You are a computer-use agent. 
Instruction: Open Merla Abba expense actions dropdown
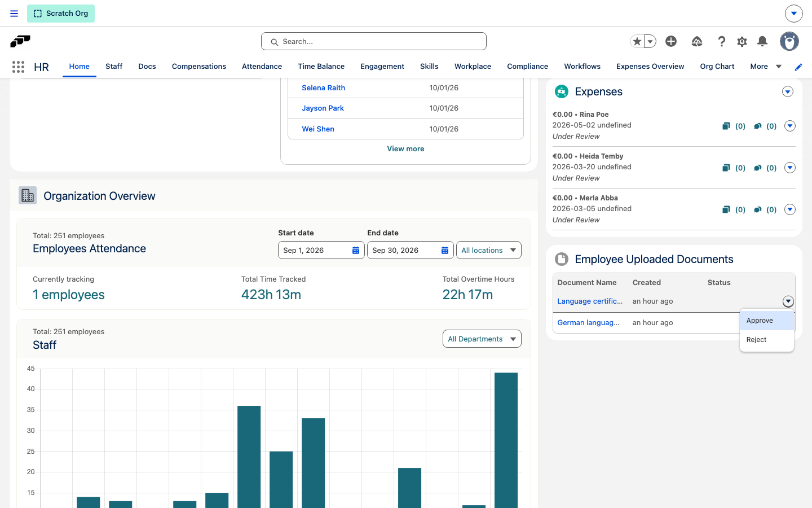point(790,209)
